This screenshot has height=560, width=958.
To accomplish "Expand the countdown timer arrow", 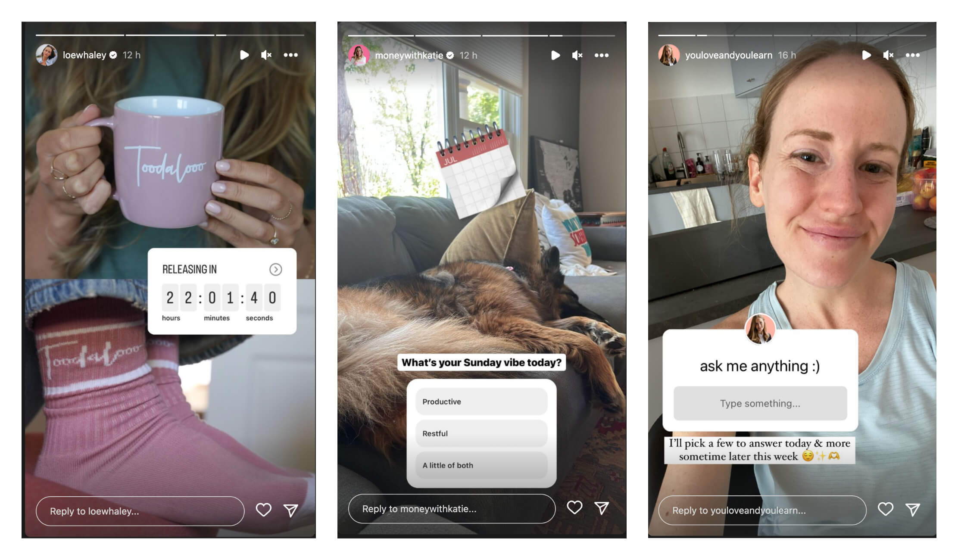I will click(275, 269).
